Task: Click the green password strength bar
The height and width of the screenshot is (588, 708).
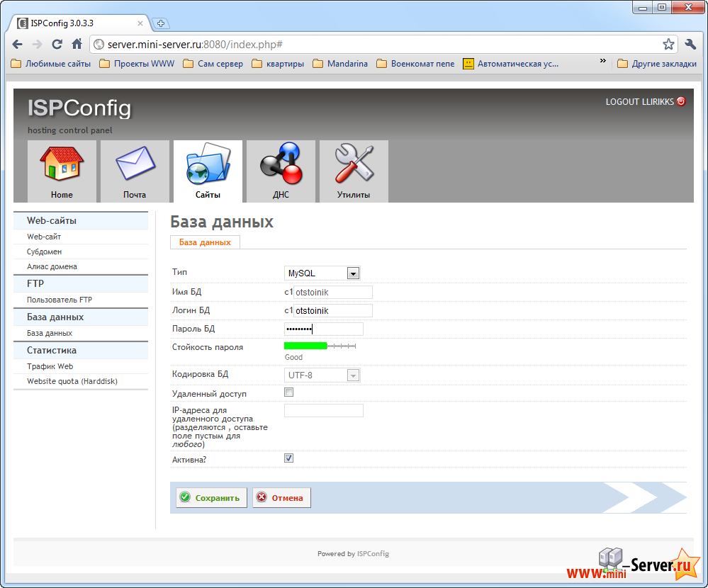Action: [x=304, y=346]
